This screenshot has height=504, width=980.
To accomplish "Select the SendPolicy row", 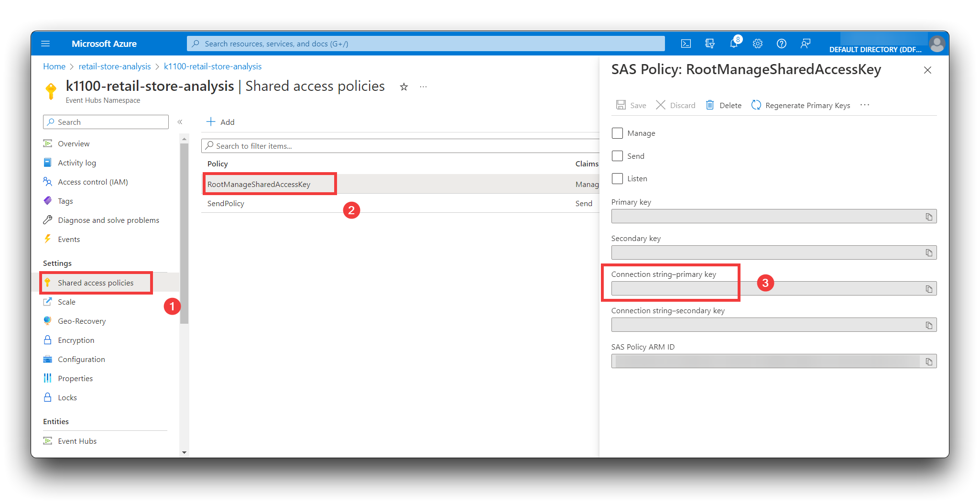I will (401, 203).
